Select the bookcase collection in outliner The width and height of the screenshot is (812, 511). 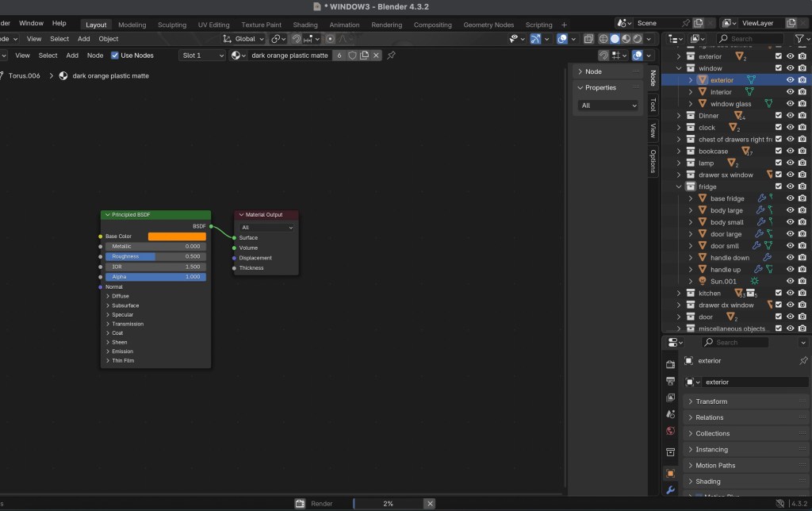713,151
